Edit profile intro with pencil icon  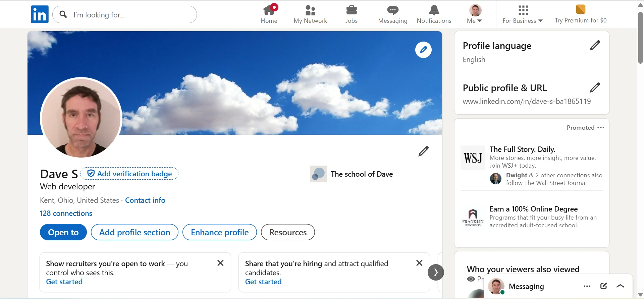point(423,151)
